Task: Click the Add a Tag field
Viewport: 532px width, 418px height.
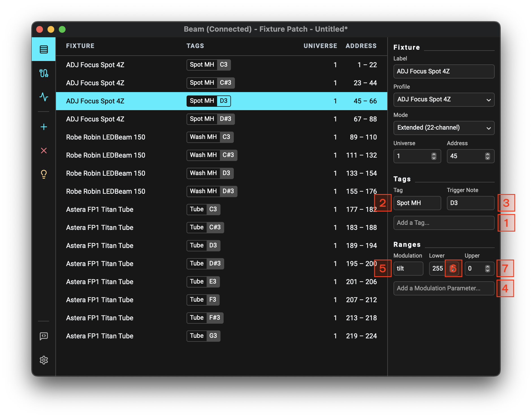Action: (x=444, y=223)
